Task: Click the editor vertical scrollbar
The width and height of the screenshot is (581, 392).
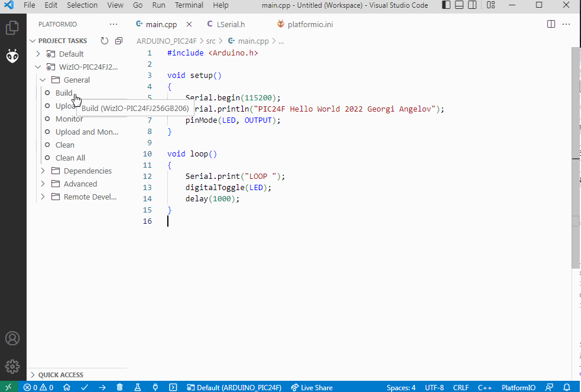Action: pyautogui.click(x=576, y=158)
